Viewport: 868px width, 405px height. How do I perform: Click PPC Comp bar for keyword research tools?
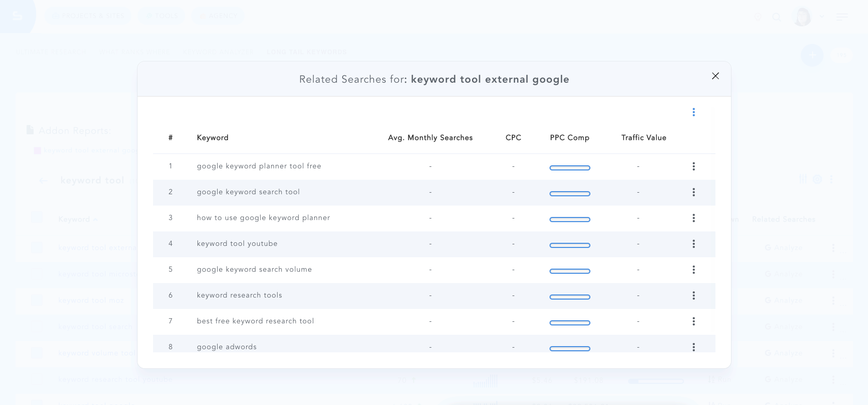(570, 297)
